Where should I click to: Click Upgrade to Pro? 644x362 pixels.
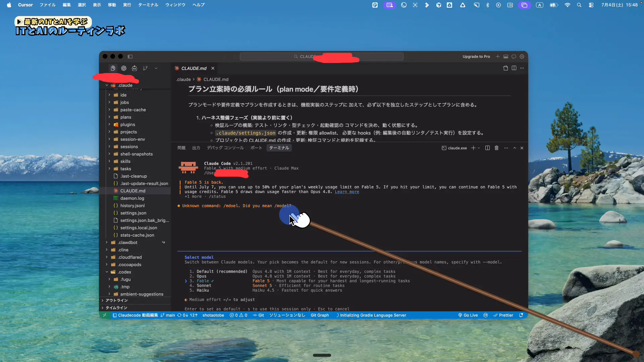pos(476,57)
